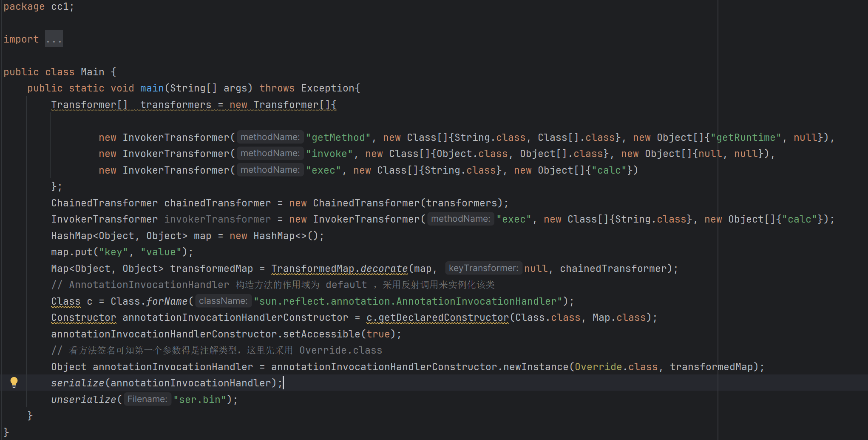Click the transformers array variable name
The width and height of the screenshot is (868, 440).
click(176, 105)
